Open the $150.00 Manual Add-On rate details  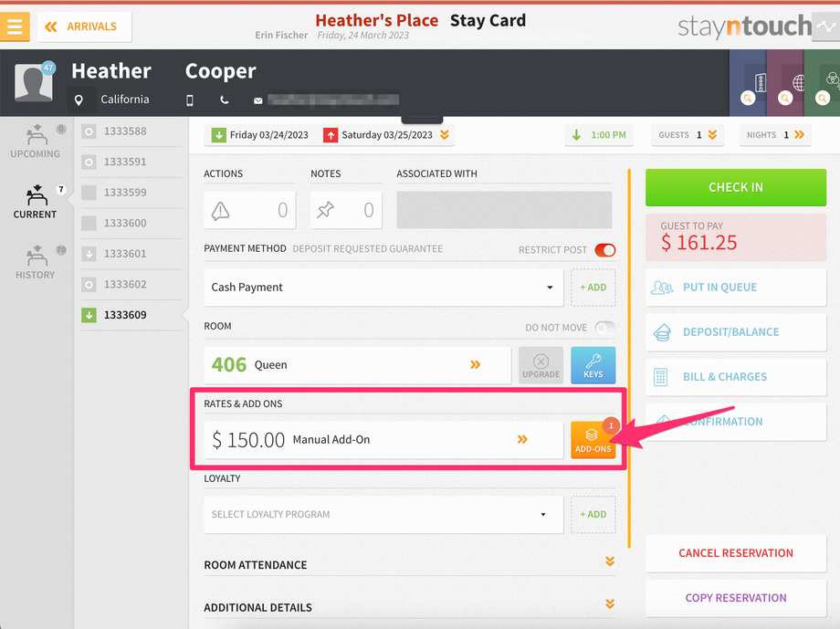383,440
